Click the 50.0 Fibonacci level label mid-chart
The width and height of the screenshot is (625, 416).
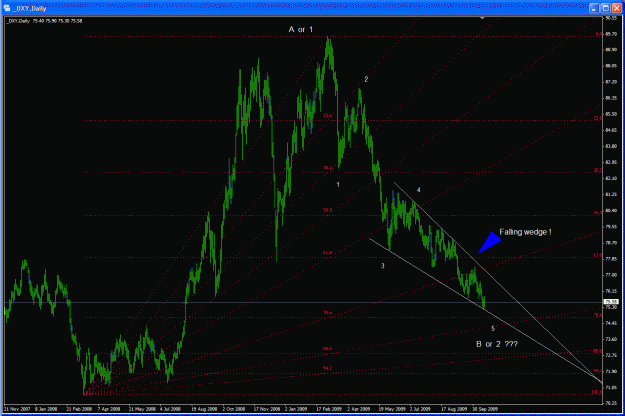click(x=328, y=210)
